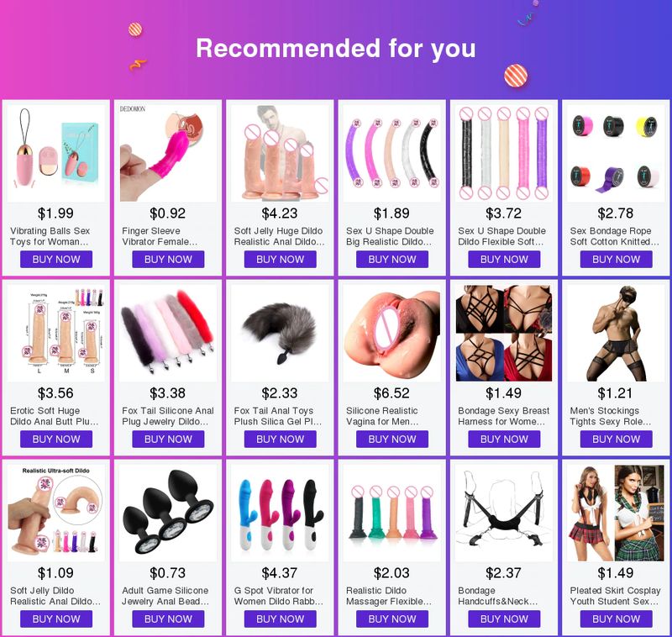672x637 pixels.
Task: Click BUY NOW under the $1.99 item
Action: point(56,260)
